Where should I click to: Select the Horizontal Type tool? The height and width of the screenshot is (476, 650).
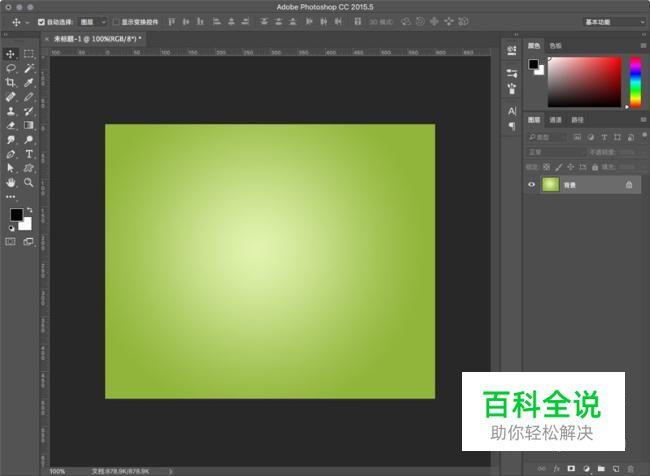29,155
